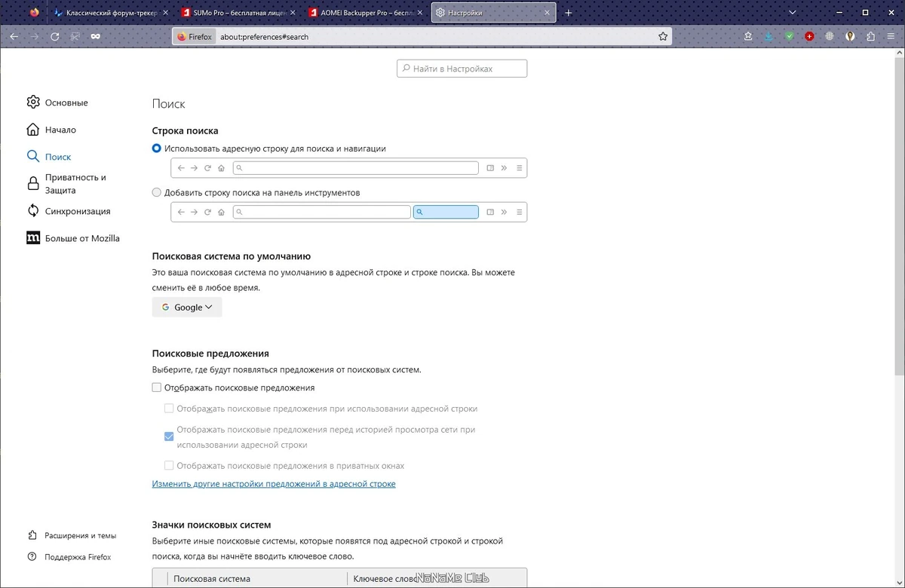The width and height of the screenshot is (905, 588).
Task: Close the Классический форум-трекер tab
Action: 165,13
